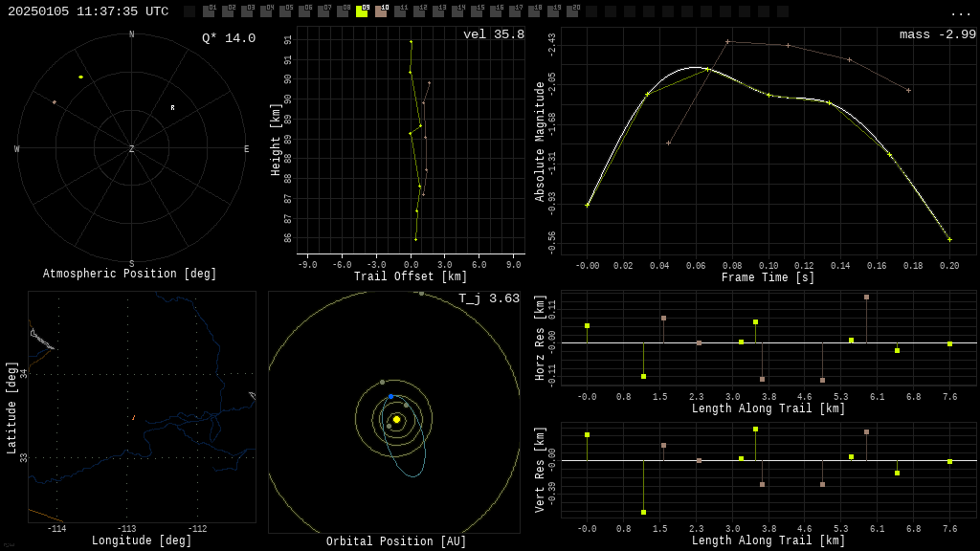Click the yellow meteor dot in polar plot
980x551 pixels.
(80, 77)
